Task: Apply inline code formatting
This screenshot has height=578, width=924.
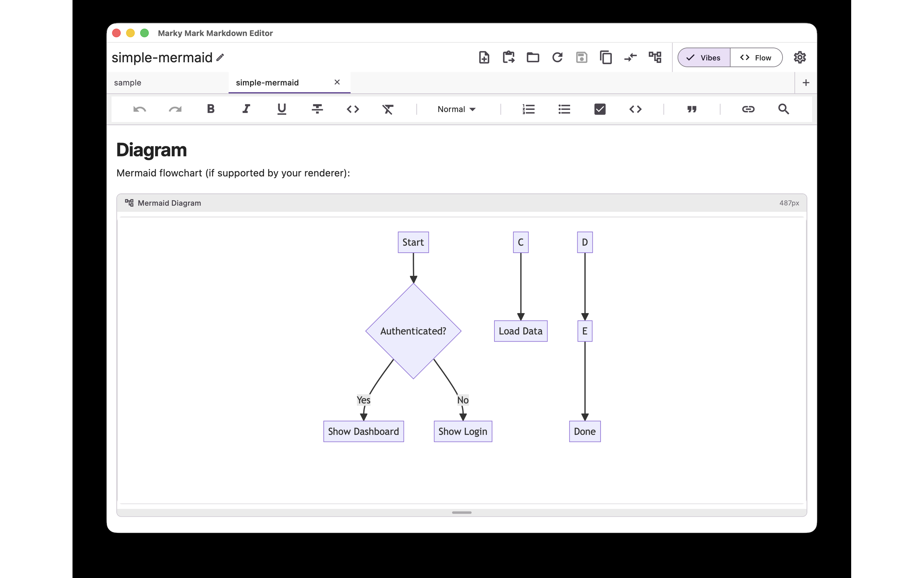Action: [x=353, y=109]
